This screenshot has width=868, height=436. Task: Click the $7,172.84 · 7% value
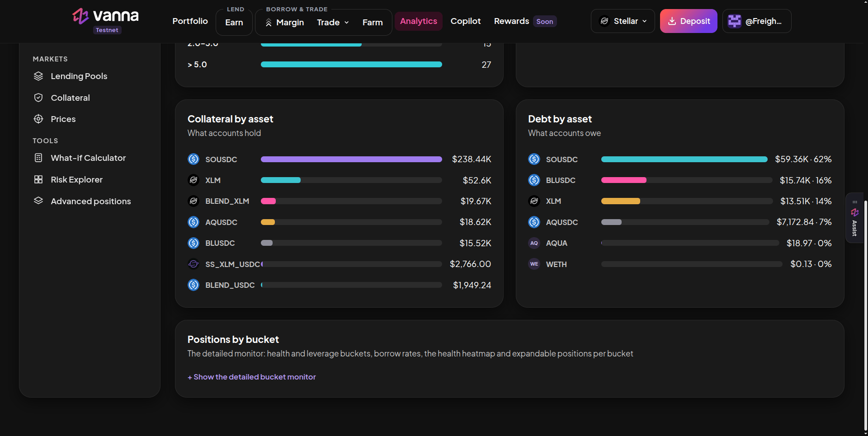pos(804,222)
